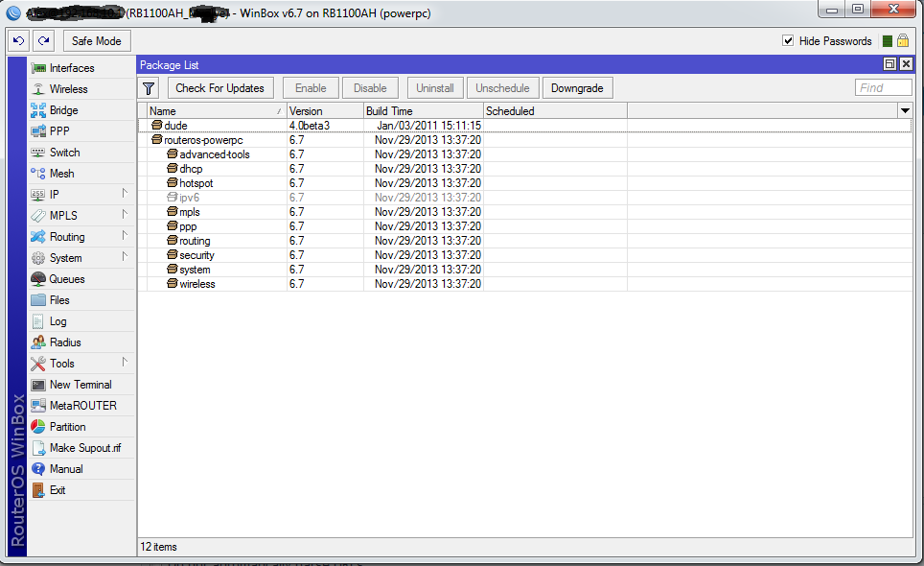
Task: Click the Queues icon in sidebar
Action: [x=38, y=279]
